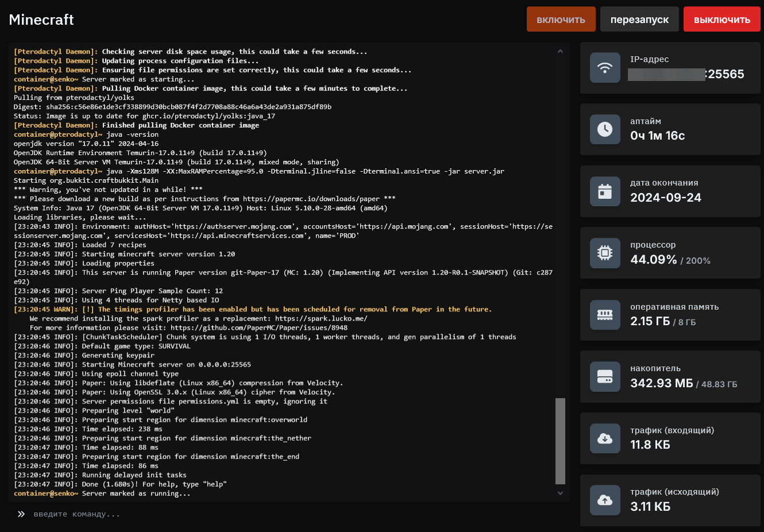The height and width of the screenshot is (532, 764).
Task: Click the 'Time elapsed: 238 ms' line
Action: 88,429
